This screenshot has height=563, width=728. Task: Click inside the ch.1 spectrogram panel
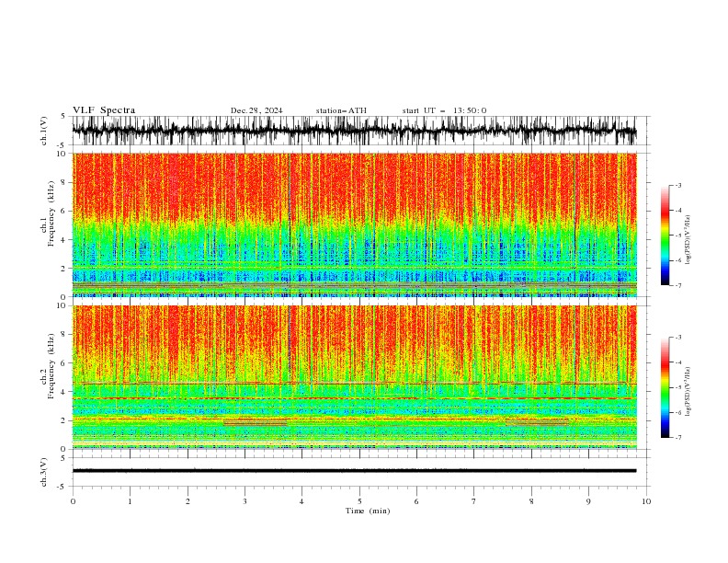coord(354,224)
